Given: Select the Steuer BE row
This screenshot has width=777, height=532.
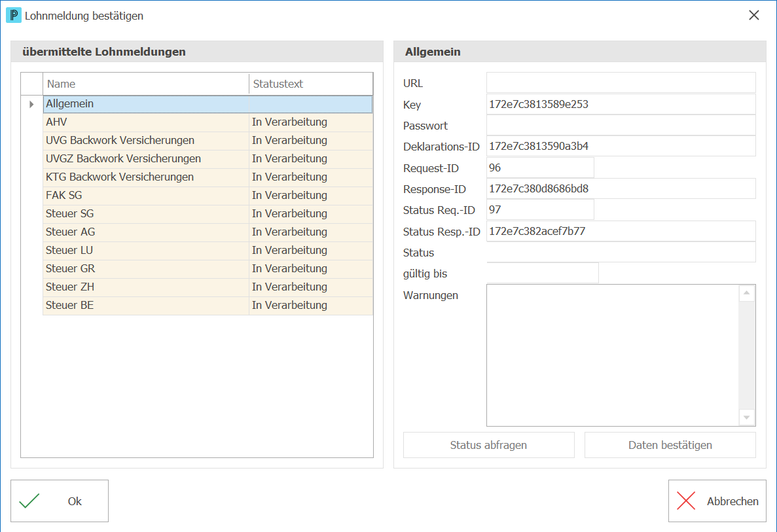Looking at the screenshot, I should coord(208,306).
